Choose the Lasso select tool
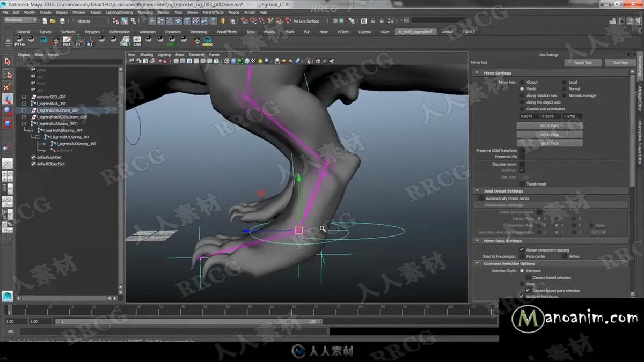644x362 pixels. pos(8,75)
